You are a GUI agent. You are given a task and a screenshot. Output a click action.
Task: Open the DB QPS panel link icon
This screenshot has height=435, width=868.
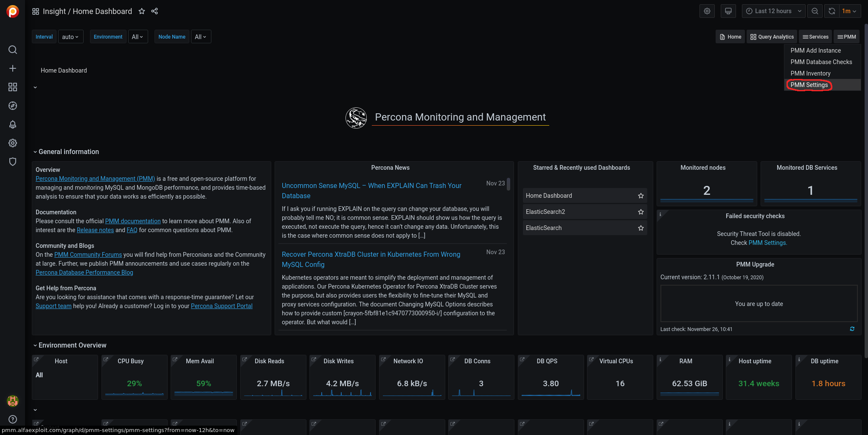pos(522,359)
